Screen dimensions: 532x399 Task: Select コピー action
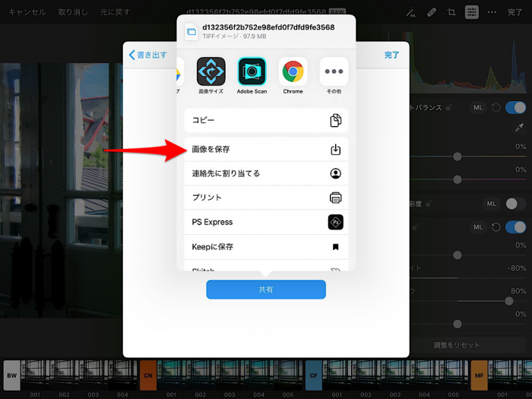point(266,120)
